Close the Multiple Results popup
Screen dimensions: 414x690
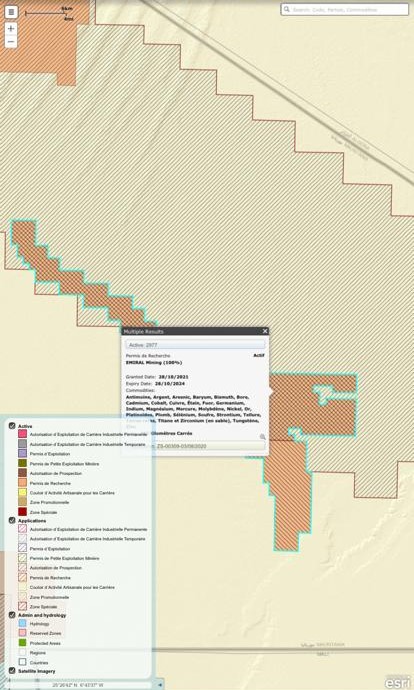point(265,331)
